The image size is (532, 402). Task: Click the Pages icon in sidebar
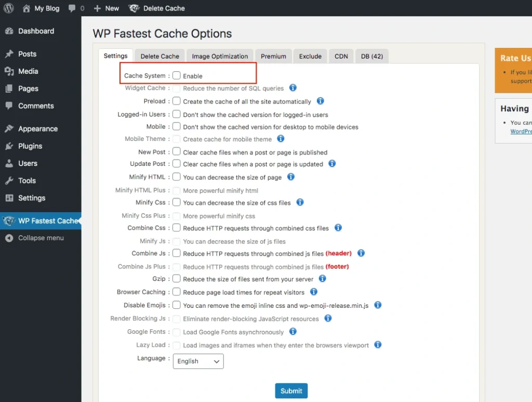[9, 88]
